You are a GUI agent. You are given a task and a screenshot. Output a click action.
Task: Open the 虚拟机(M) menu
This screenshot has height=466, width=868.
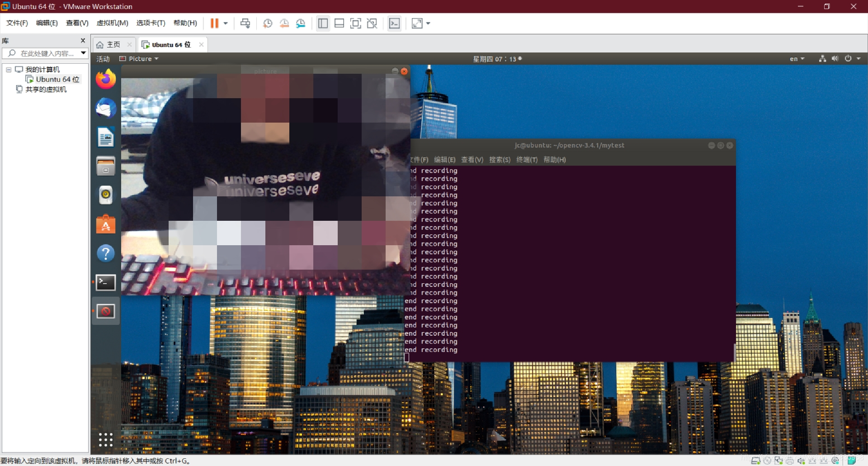[113, 23]
